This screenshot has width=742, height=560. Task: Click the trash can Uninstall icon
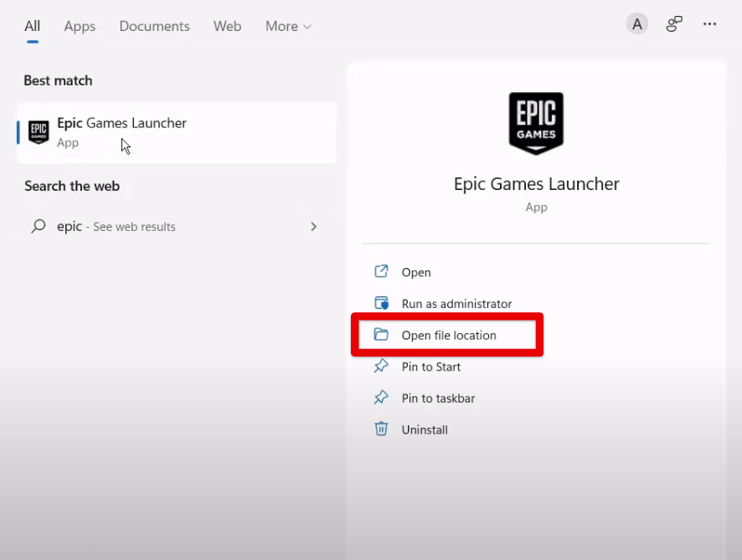pyautogui.click(x=381, y=429)
